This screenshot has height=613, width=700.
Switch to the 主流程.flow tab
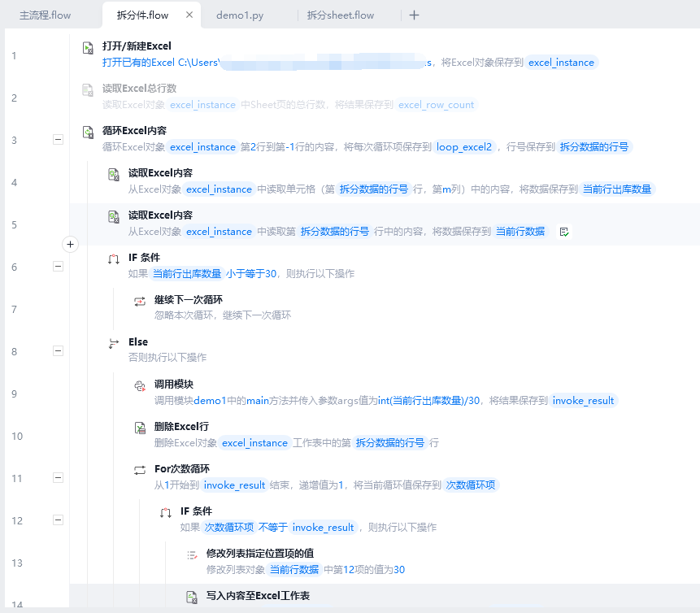45,15
